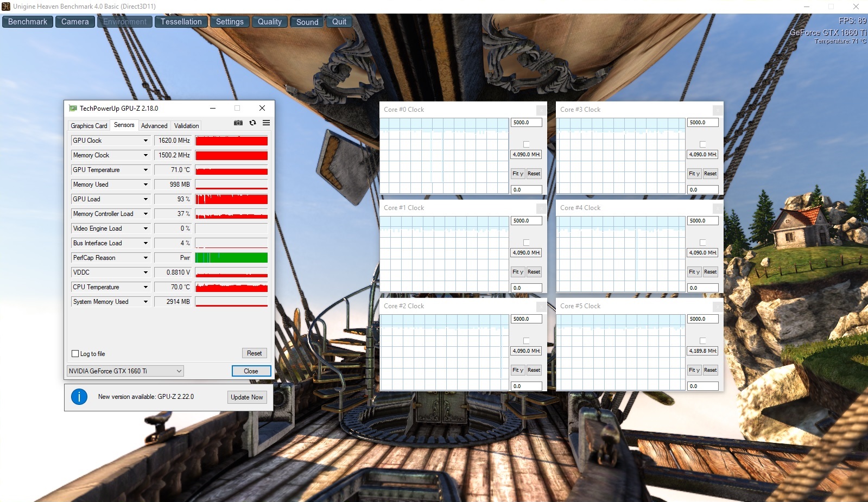Open the Sound menu in Heaven
This screenshot has width=868, height=502.
(x=307, y=22)
